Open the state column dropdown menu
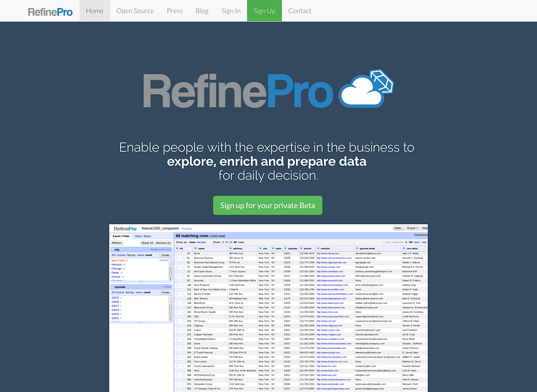The width and height of the screenshot is (537, 392). (x=273, y=248)
